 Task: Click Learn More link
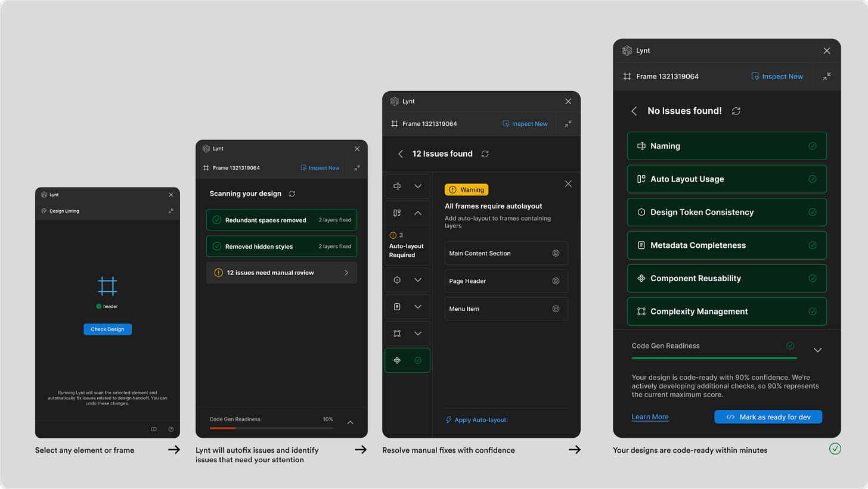pos(650,417)
